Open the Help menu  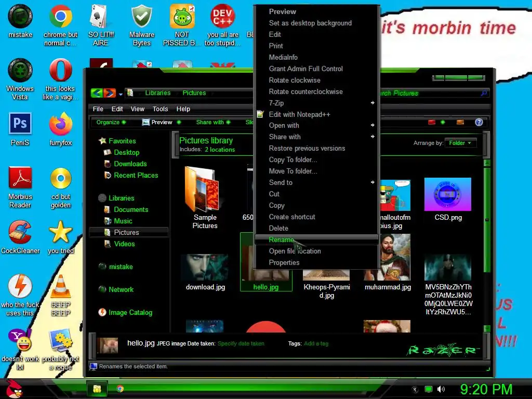(183, 109)
